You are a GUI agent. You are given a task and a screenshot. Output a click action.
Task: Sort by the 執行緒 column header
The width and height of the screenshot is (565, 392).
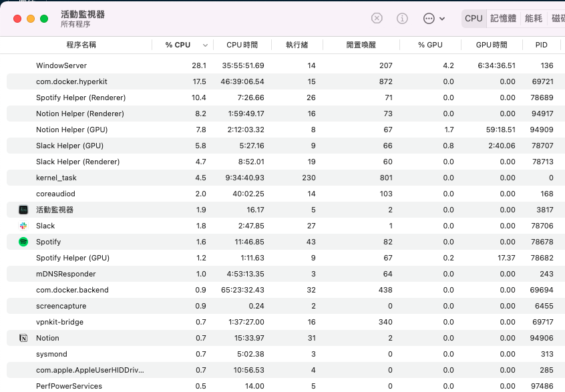tap(297, 45)
